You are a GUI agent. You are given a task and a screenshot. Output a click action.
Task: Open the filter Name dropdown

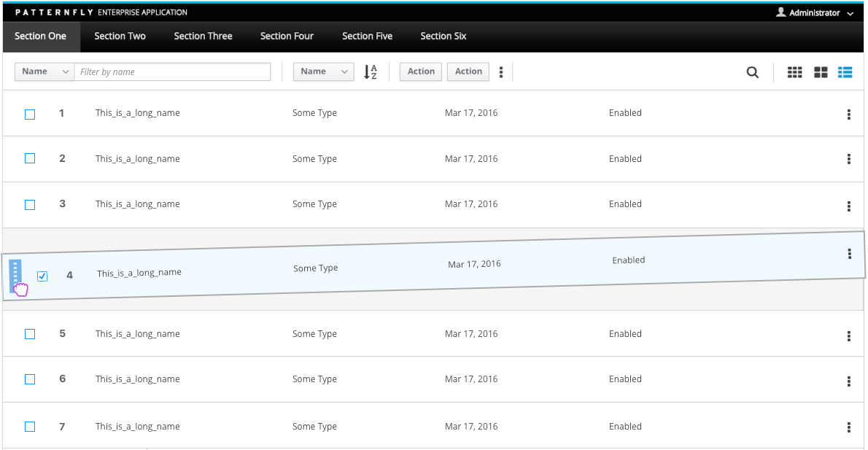click(x=44, y=71)
